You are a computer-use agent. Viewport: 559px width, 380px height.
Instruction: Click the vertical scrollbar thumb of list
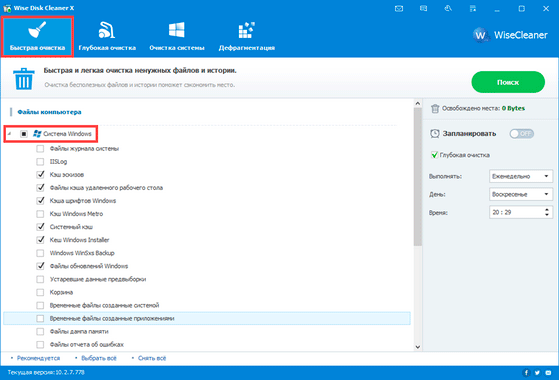(x=418, y=176)
